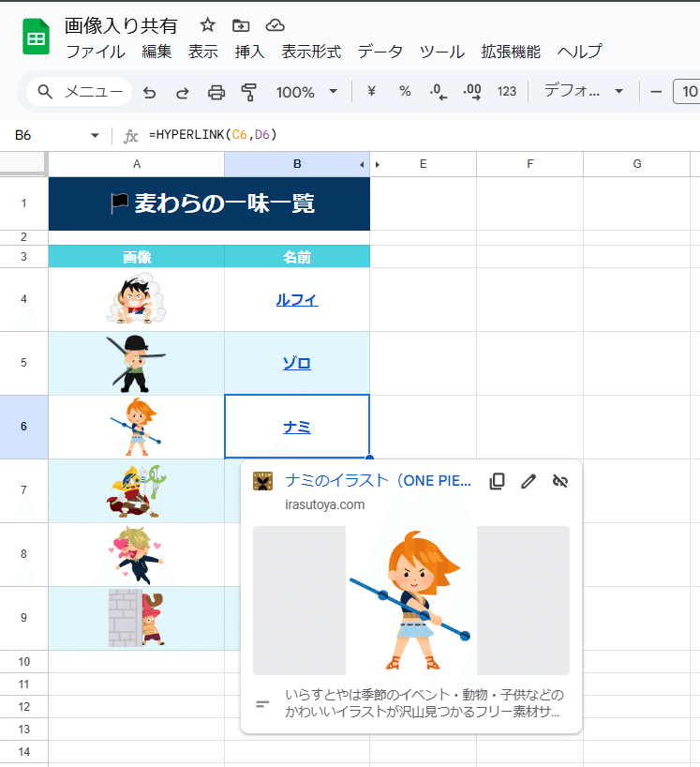
Task: Click the Usopp image in row 7
Action: [x=137, y=490]
